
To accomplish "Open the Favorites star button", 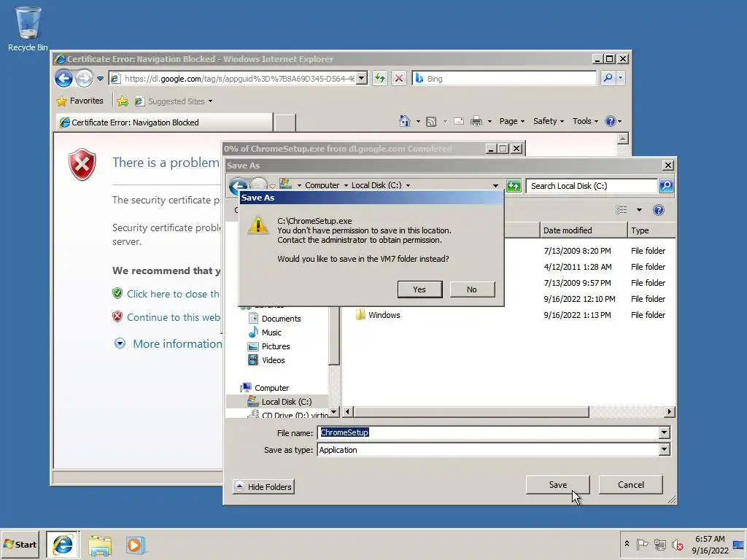I will tap(80, 101).
